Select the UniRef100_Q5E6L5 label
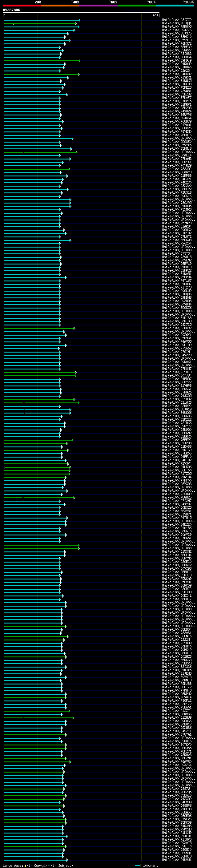 (177, 796)
